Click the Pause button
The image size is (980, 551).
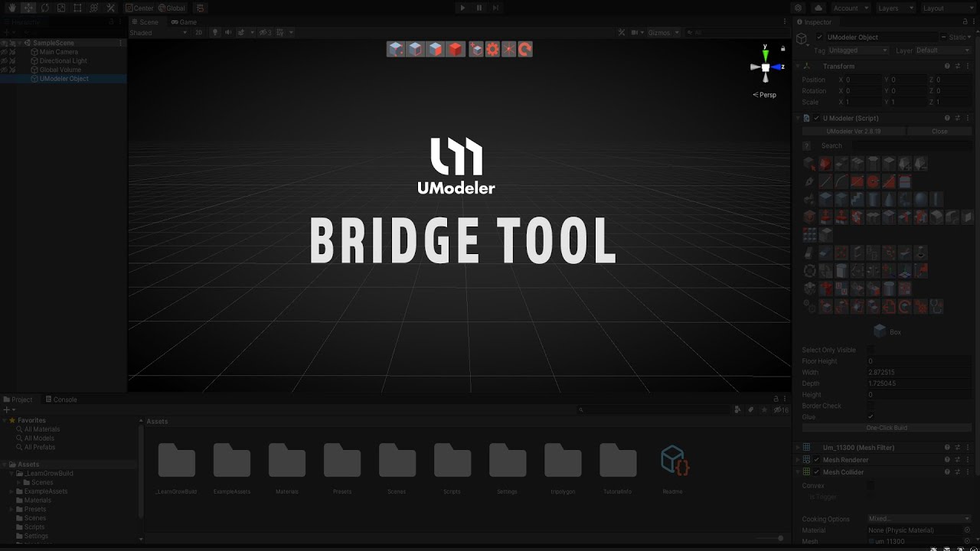click(479, 8)
